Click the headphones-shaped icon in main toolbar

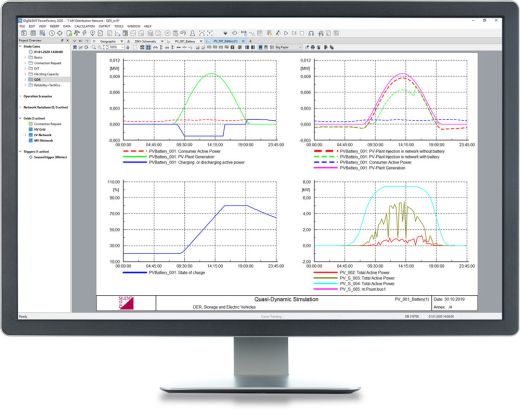coord(311,33)
